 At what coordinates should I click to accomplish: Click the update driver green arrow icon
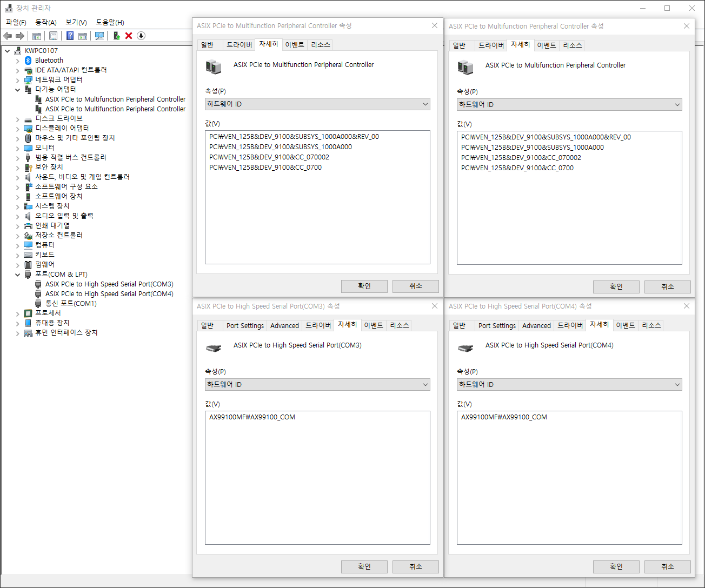(x=116, y=36)
